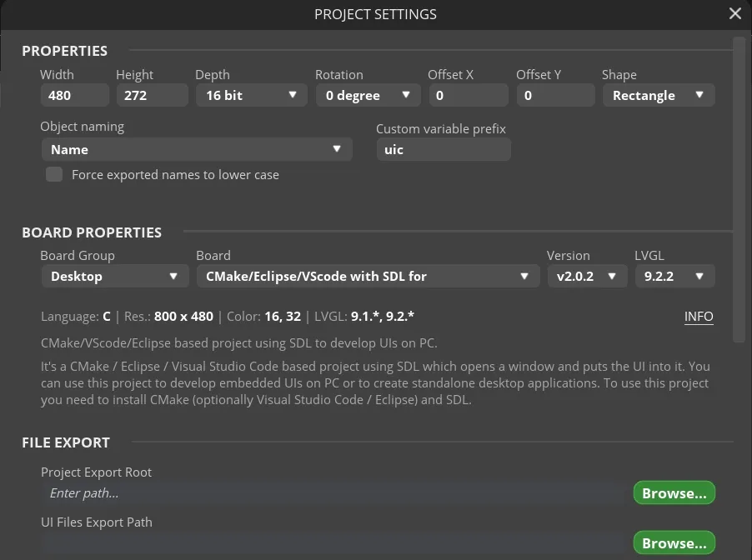Open the Object naming dropdown

pos(197,149)
